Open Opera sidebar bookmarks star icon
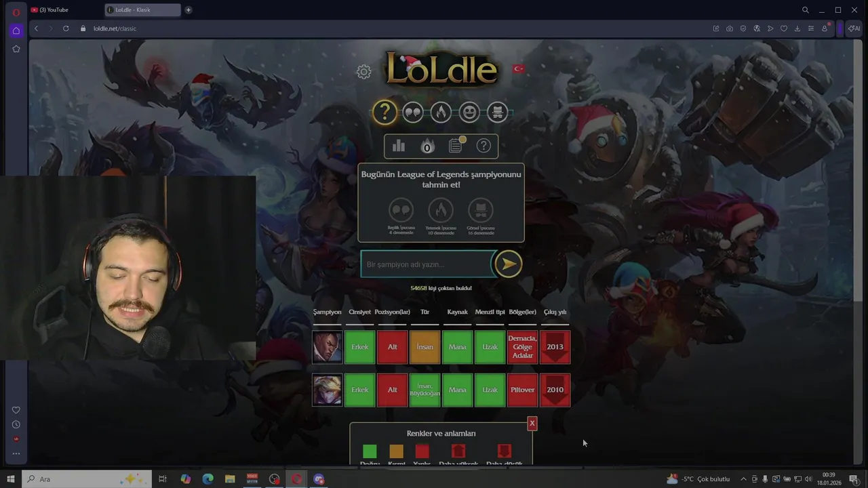 [x=16, y=49]
